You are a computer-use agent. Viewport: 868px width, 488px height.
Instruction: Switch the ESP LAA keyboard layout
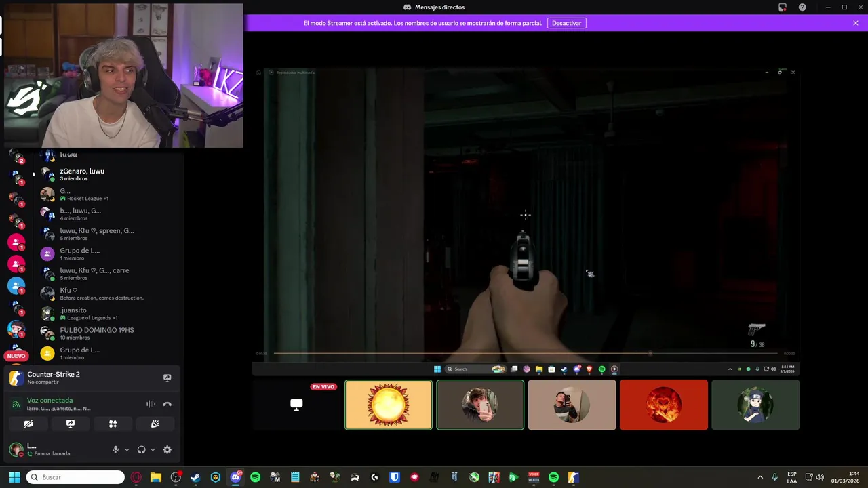pyautogui.click(x=792, y=477)
